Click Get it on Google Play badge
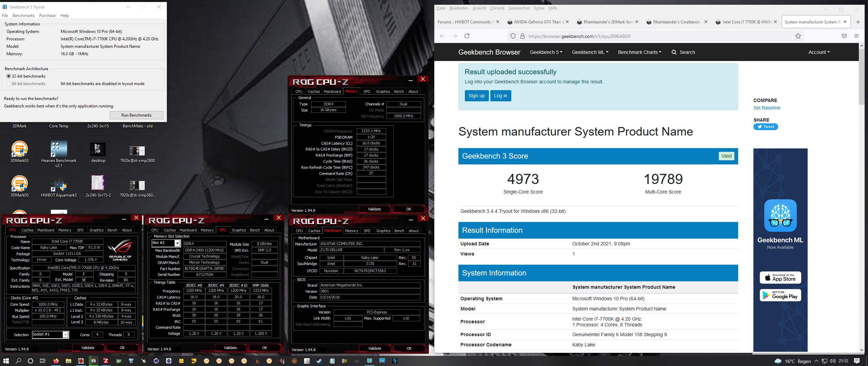 click(x=781, y=295)
